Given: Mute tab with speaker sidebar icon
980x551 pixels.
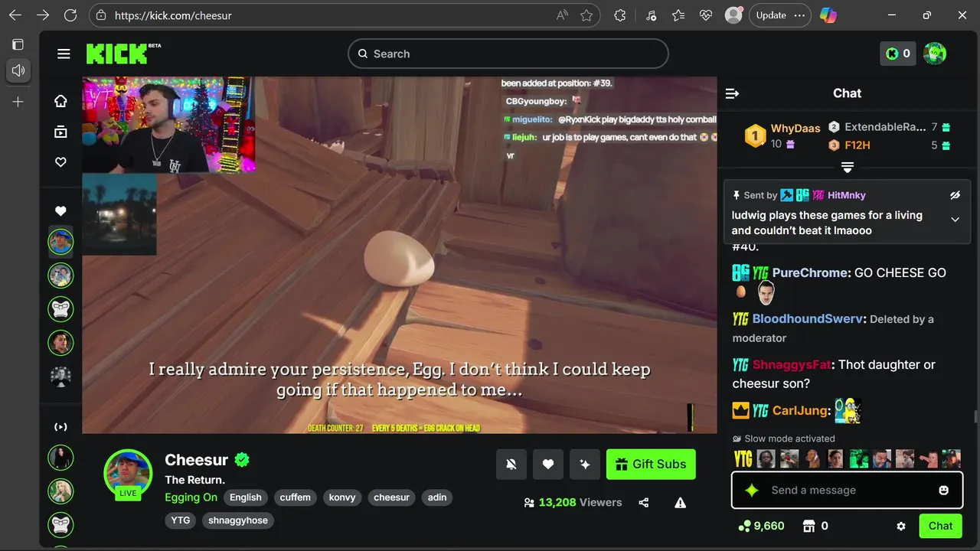Looking at the screenshot, I should (x=18, y=70).
